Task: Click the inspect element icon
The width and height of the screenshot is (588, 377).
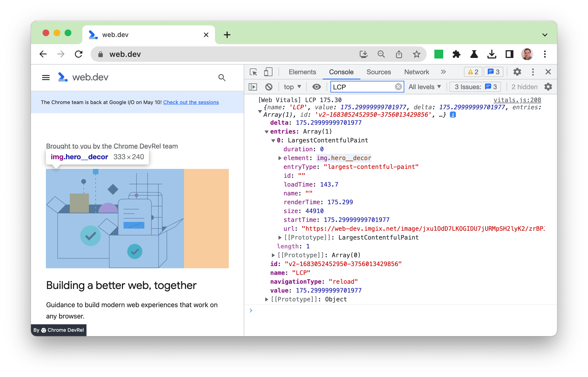Action: click(x=254, y=71)
